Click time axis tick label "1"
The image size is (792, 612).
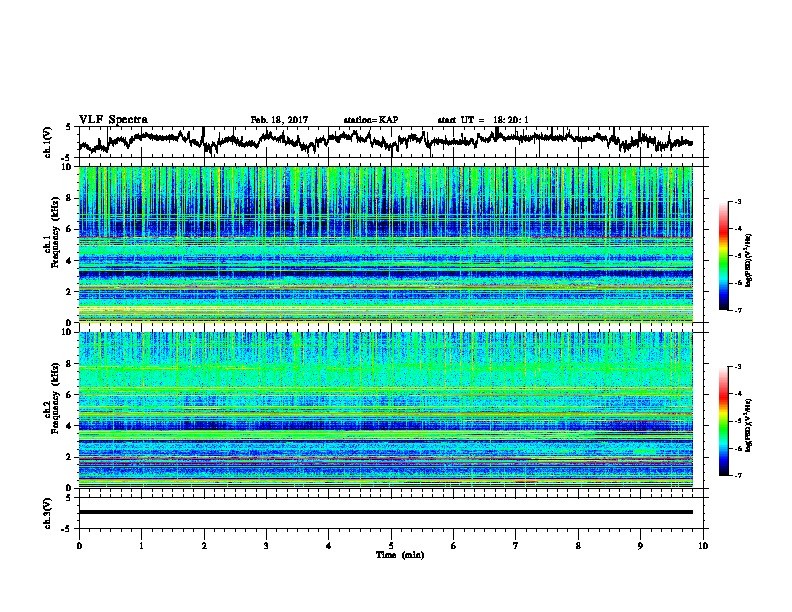141,546
